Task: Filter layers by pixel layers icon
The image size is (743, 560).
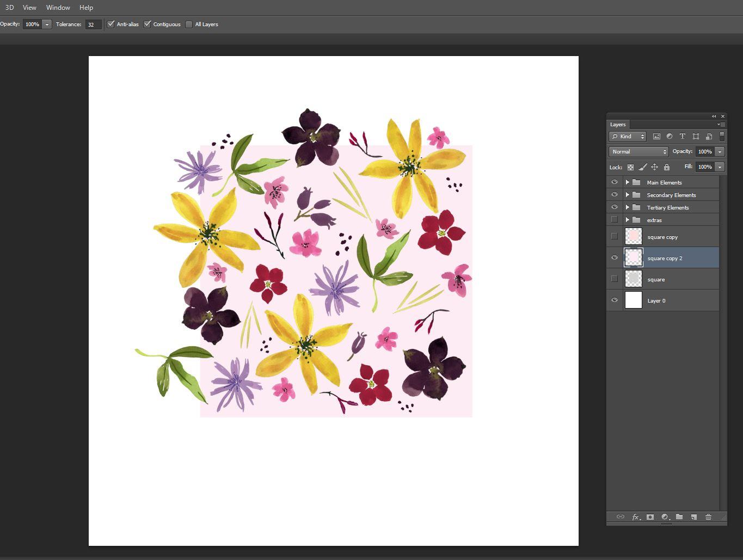Action: (x=656, y=137)
